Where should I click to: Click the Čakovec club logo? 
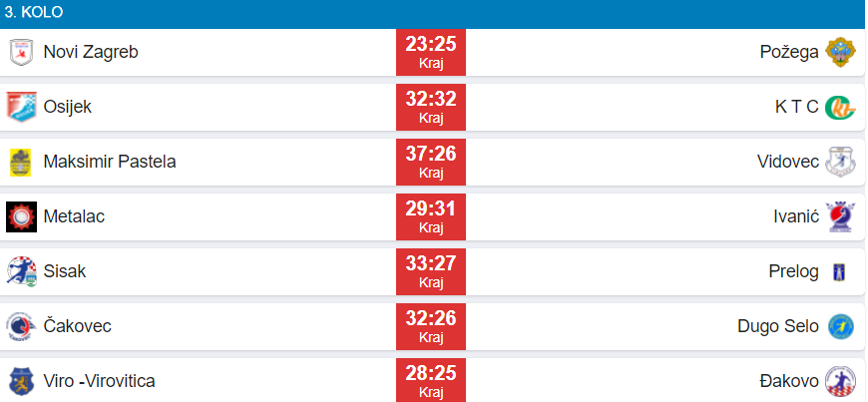pyautogui.click(x=21, y=326)
